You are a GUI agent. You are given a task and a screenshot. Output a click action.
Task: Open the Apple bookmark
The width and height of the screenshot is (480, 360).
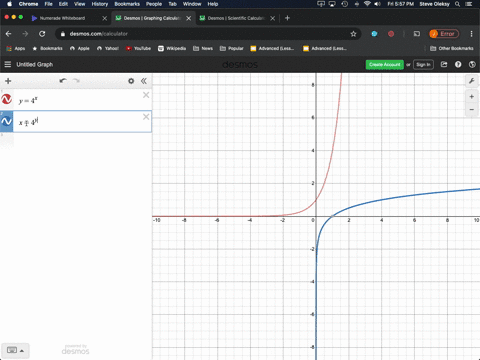(x=80, y=48)
